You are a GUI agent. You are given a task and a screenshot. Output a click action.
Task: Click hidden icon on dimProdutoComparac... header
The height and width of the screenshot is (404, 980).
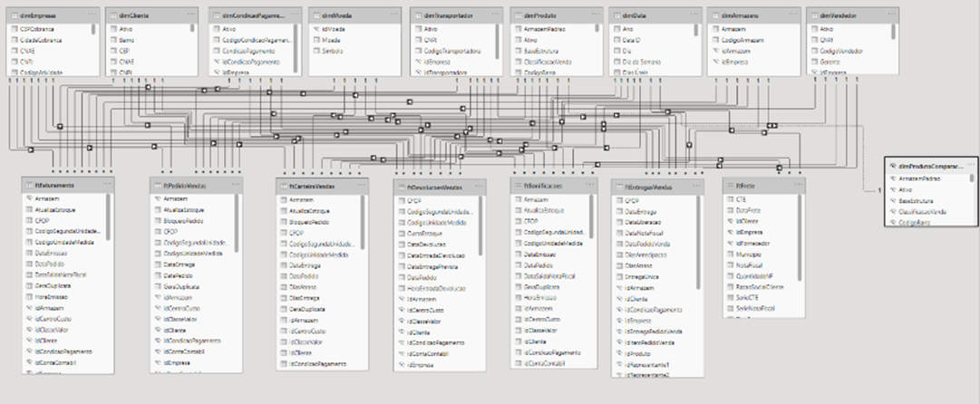point(893,167)
